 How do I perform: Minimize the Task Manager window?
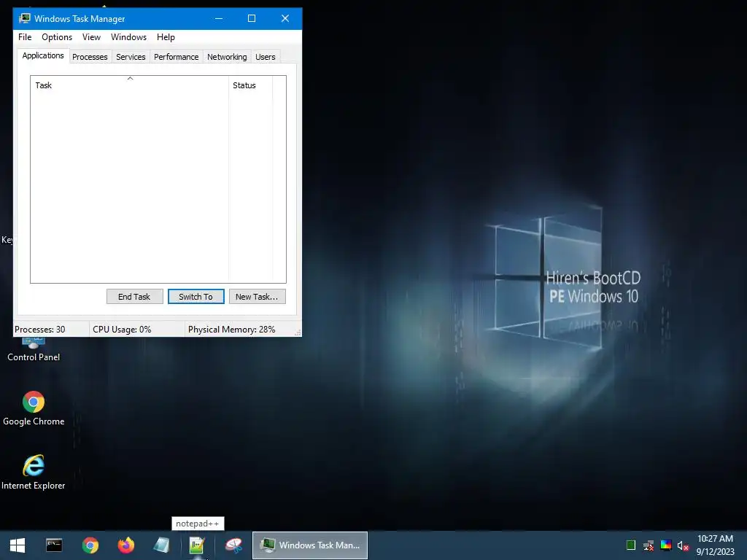coord(219,18)
